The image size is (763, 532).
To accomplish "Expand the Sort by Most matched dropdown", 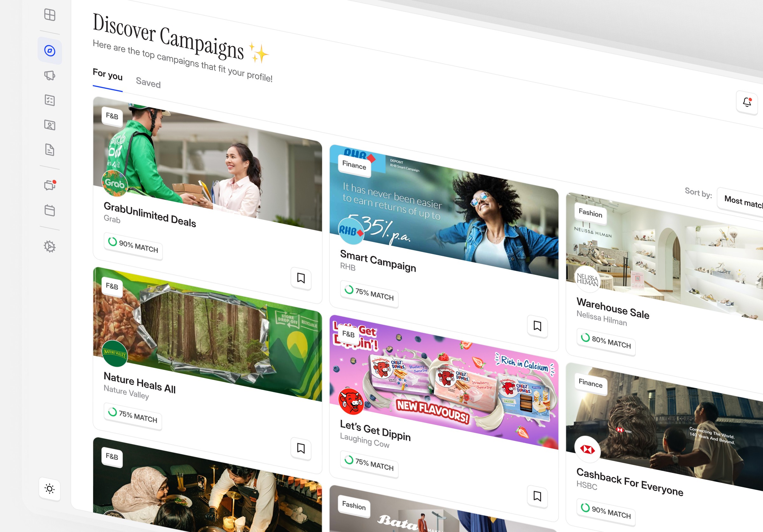I will pyautogui.click(x=743, y=202).
